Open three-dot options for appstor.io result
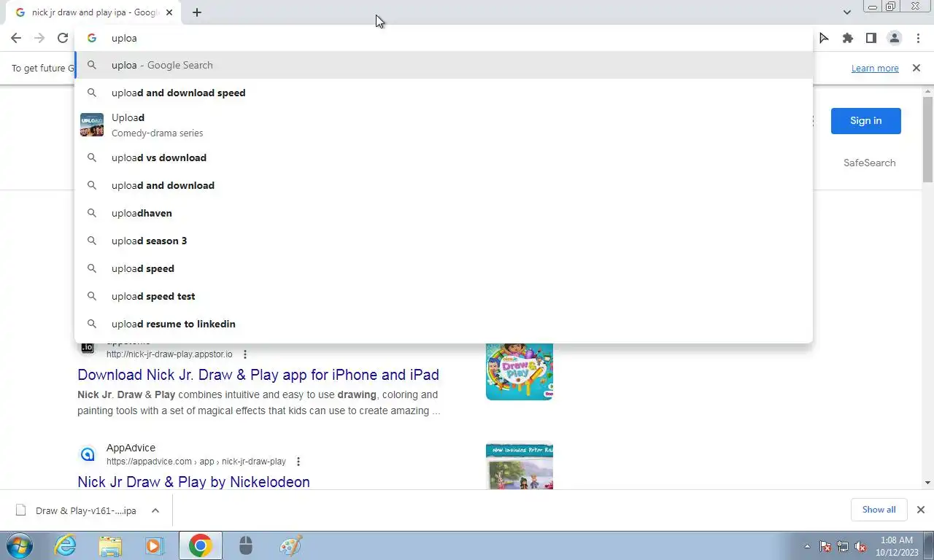Screen dimensions: 934x560 pos(245,354)
